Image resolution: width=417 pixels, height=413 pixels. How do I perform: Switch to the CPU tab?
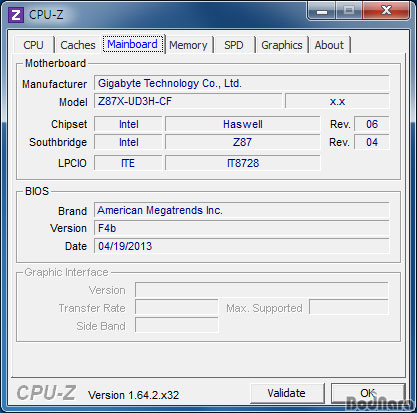click(x=33, y=45)
